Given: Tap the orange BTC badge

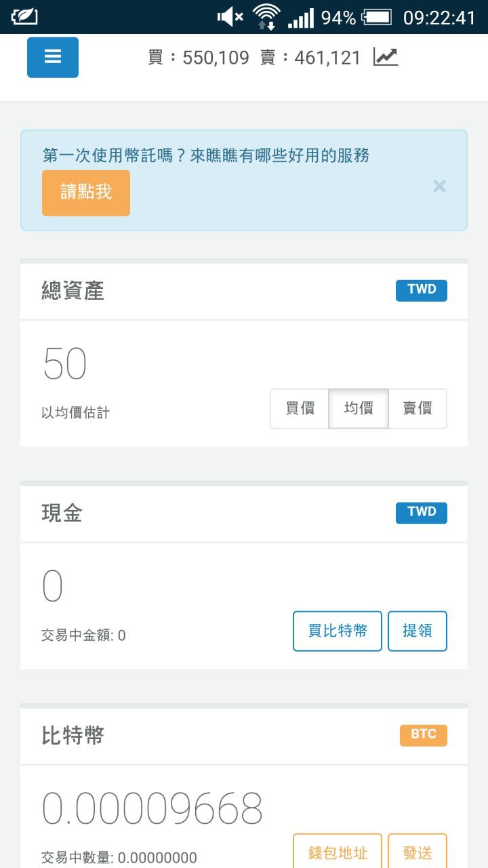Looking at the screenshot, I should click(x=424, y=735).
